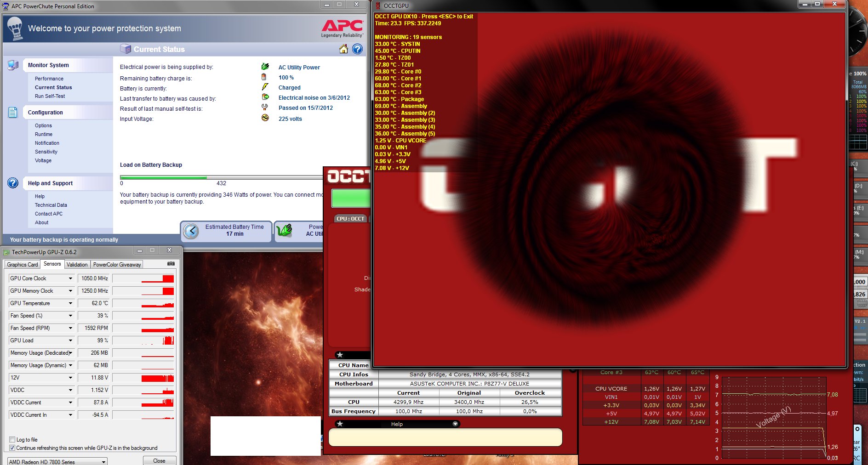
Task: Open the Validation tab in GPU-Z
Action: coord(77,264)
